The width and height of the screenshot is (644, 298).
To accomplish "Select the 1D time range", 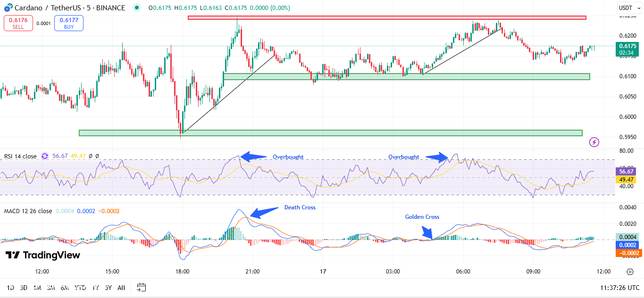I will pyautogui.click(x=10, y=287).
